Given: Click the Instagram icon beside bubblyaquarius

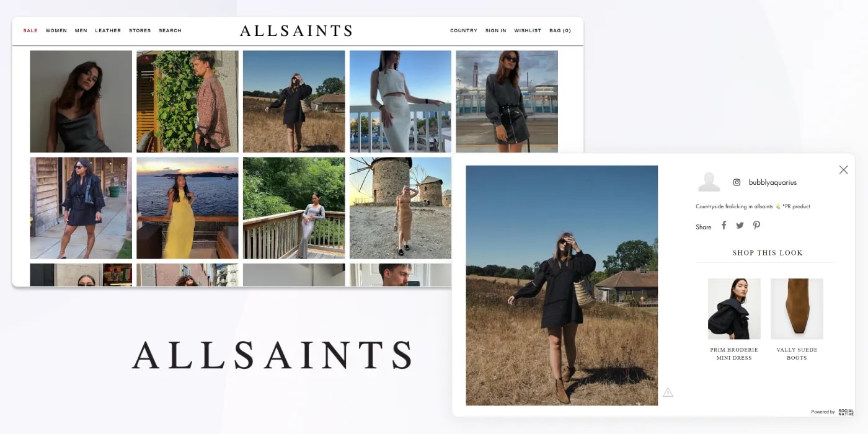Looking at the screenshot, I should coord(737,182).
